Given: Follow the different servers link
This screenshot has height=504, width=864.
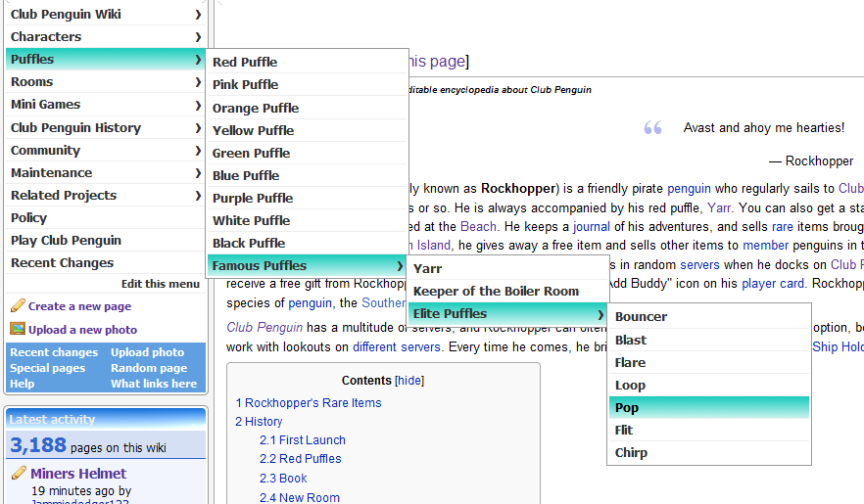Looking at the screenshot, I should (x=396, y=347).
